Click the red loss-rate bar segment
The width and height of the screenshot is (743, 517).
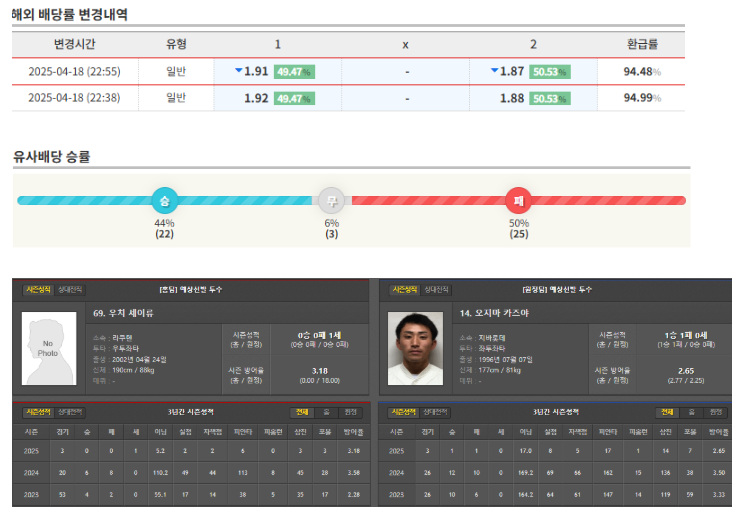pos(518,200)
